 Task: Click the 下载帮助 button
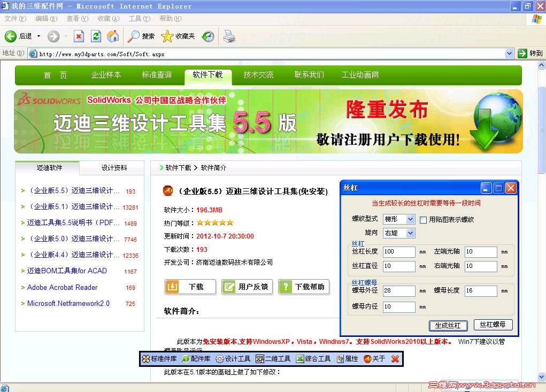(x=304, y=287)
